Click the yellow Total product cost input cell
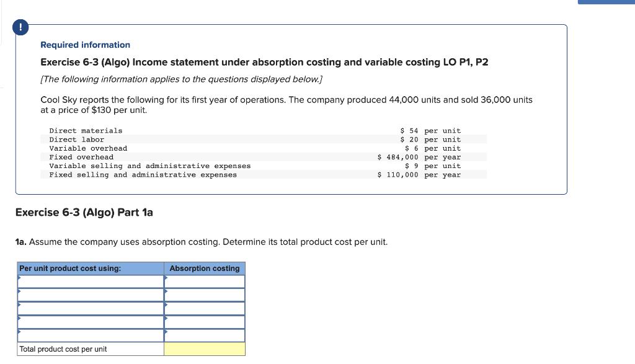Screen dimensions: 635x364 (x=205, y=349)
